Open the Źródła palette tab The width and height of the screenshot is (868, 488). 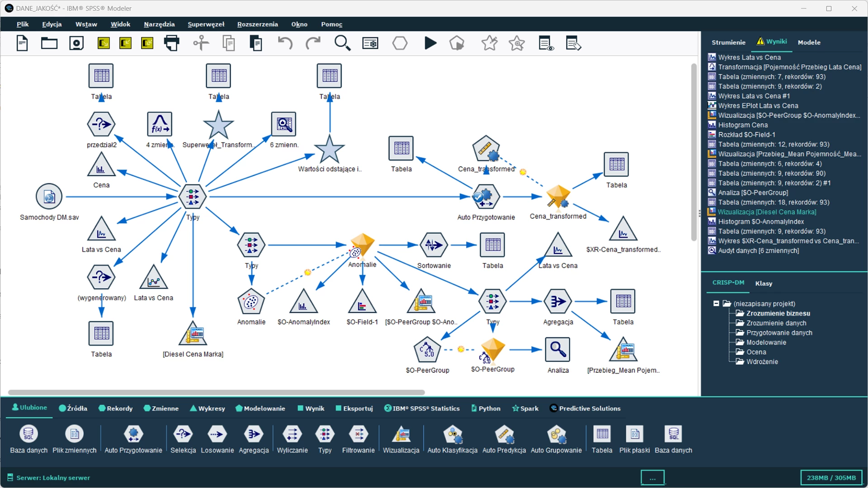point(73,408)
